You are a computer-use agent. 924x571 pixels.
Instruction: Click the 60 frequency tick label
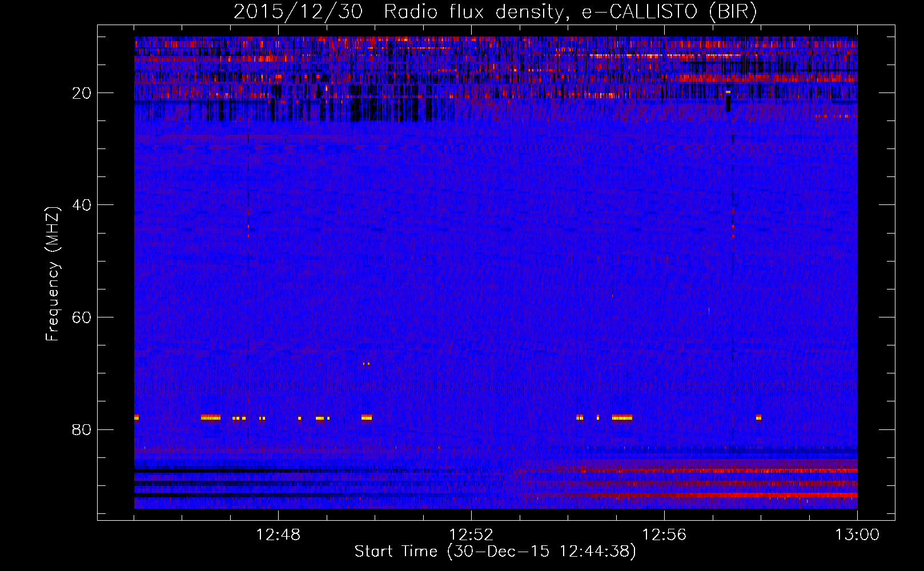[x=82, y=317]
